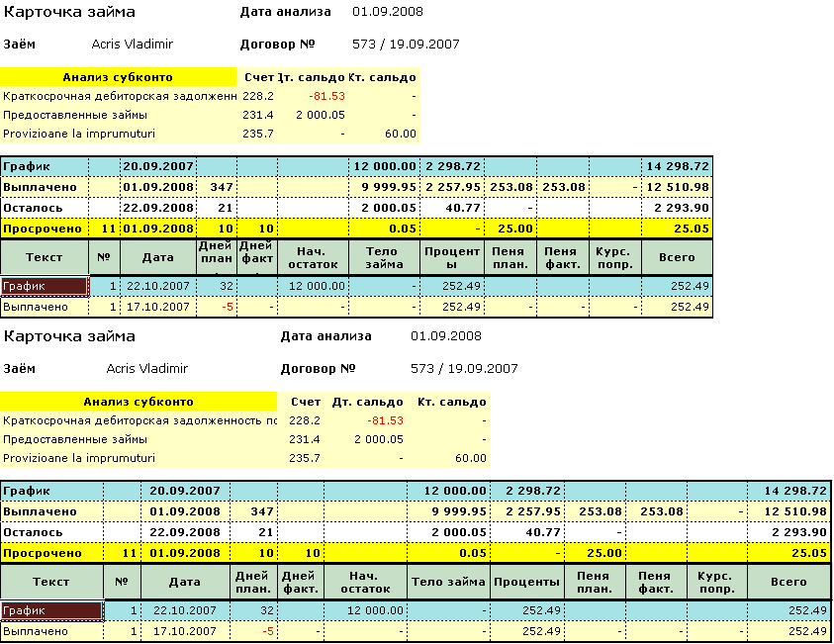Select dark red График cell in lower table

51,610
